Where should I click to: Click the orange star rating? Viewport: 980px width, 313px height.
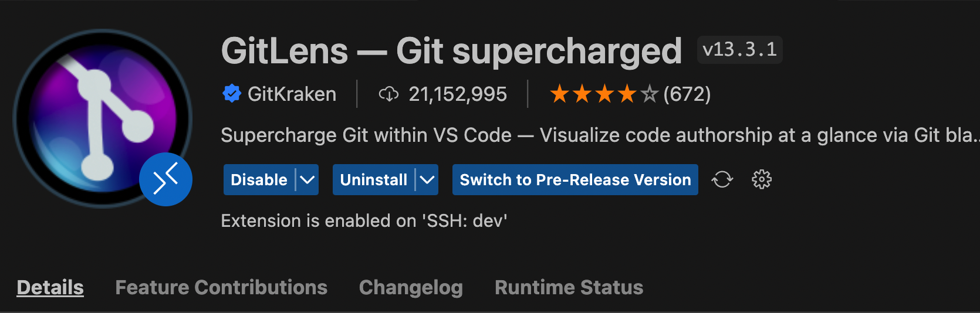pos(593,94)
